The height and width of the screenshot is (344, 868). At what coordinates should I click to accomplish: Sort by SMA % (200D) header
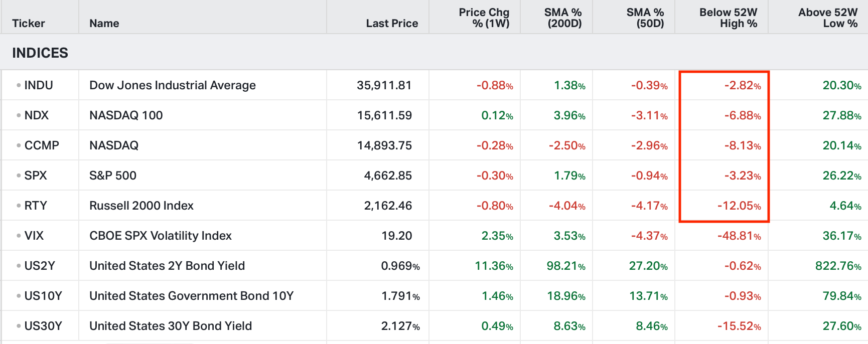[563, 18]
